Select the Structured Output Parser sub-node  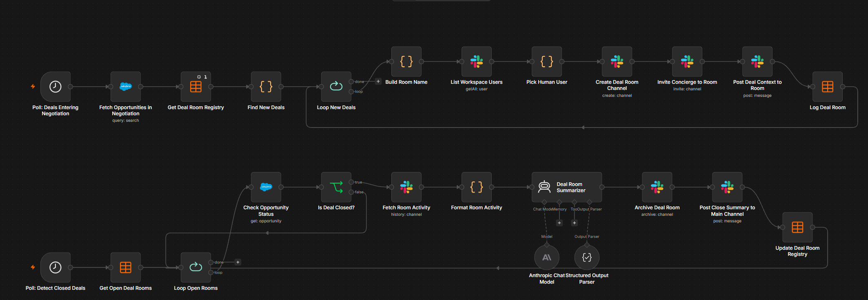click(x=587, y=257)
